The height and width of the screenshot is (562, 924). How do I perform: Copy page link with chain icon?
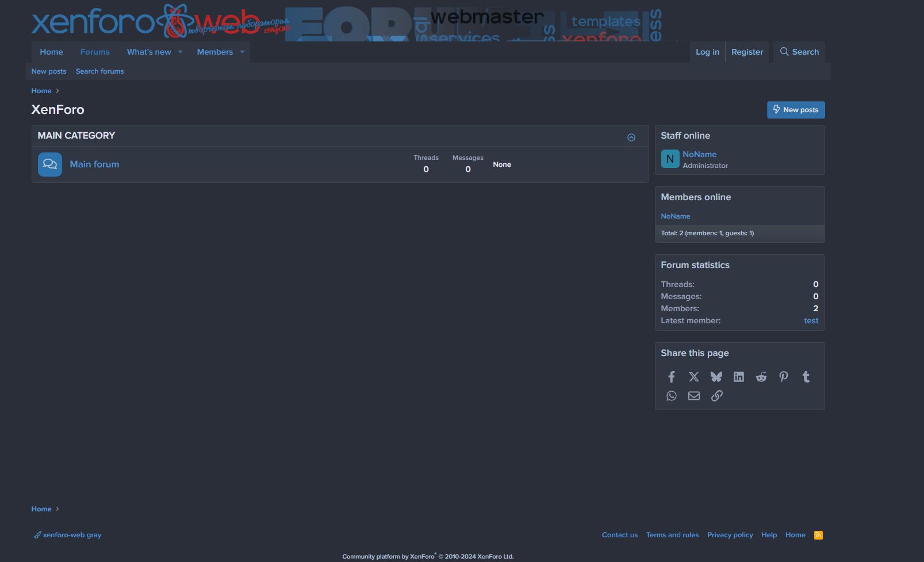click(716, 396)
